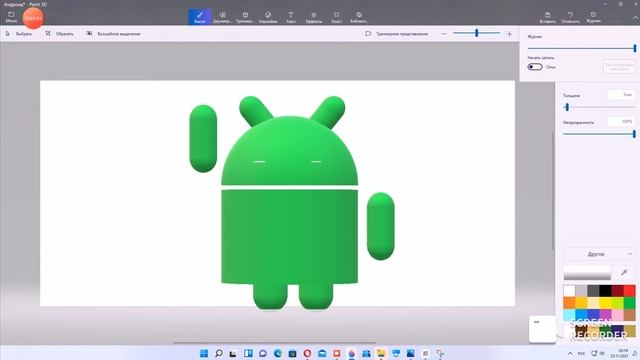Select the Text (Текст) tool

click(x=291, y=17)
